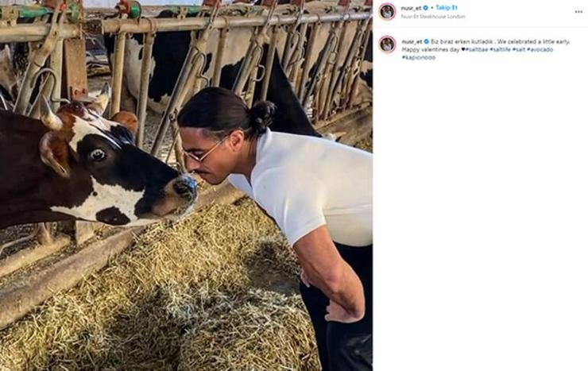Click the caption text 'Happy valentines day'

click(431, 49)
